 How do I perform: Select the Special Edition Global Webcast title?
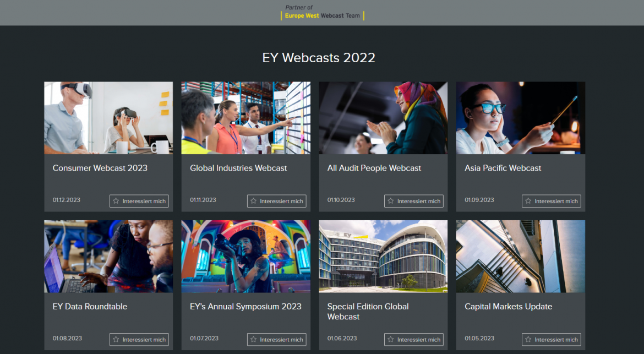(x=368, y=311)
